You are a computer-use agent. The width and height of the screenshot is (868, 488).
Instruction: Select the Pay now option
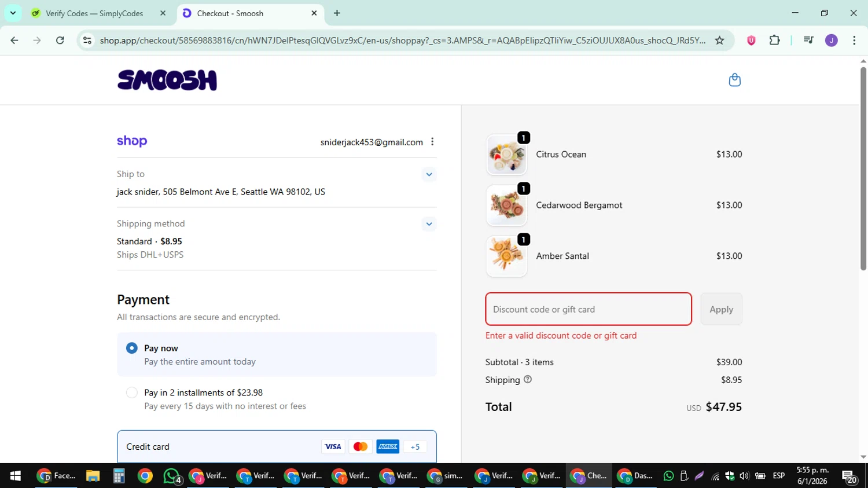132,348
